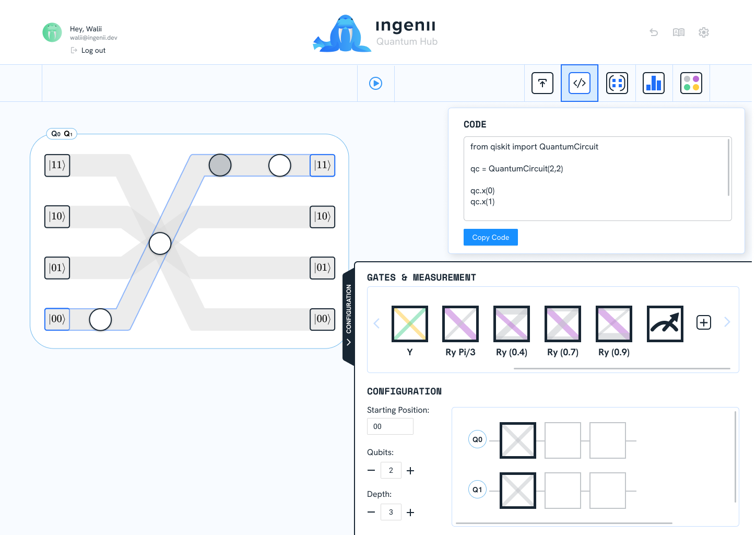The width and height of the screenshot is (756, 535).
Task: Open the Bloch sphere state view
Action: point(691,83)
